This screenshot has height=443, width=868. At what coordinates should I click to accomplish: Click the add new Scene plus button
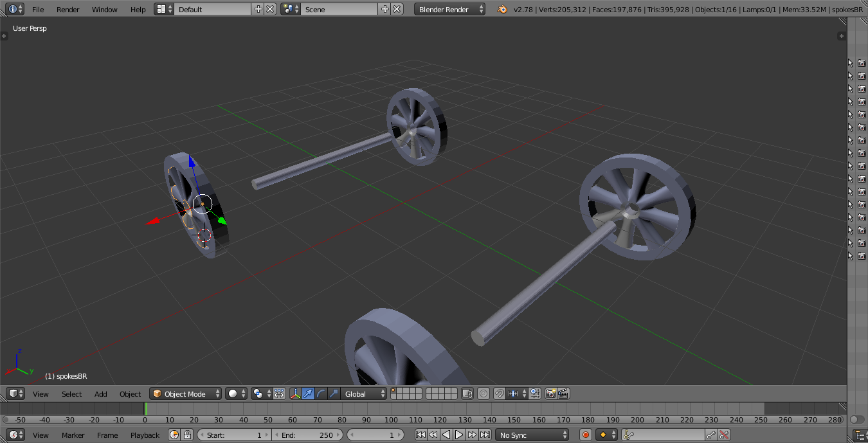point(384,10)
